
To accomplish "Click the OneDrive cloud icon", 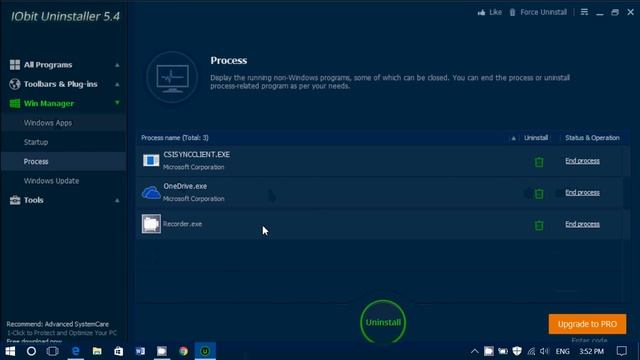I will tap(151, 193).
